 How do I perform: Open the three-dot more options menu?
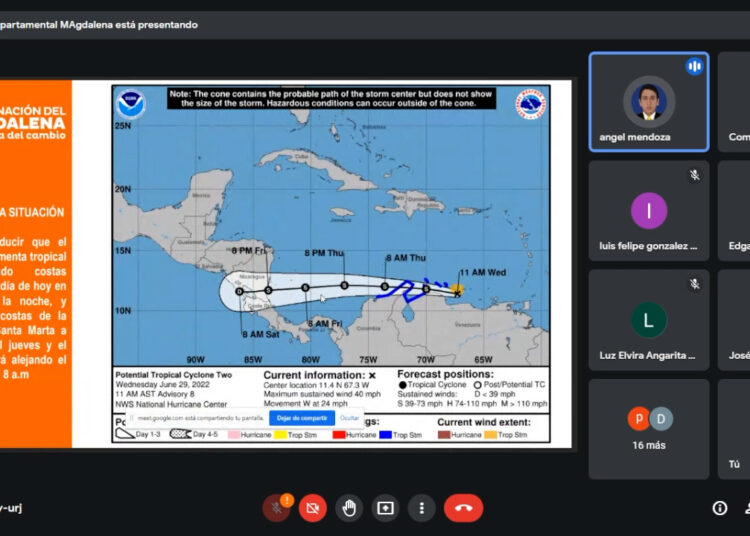click(x=421, y=508)
